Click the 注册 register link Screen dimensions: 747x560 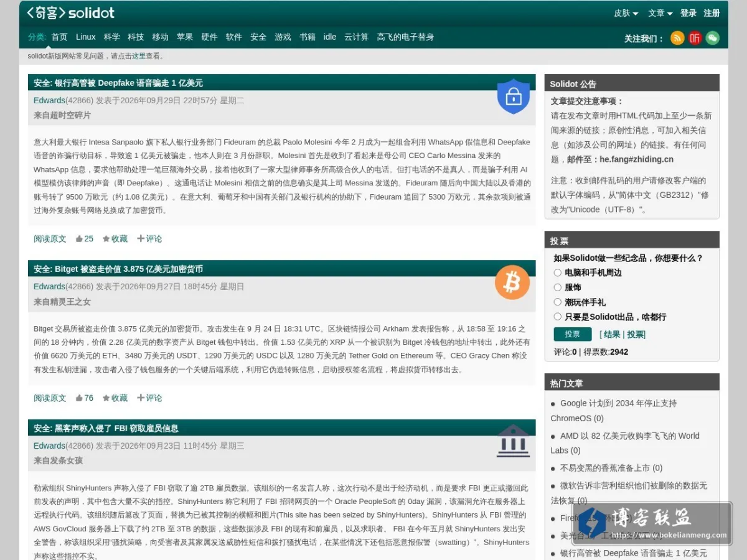click(x=712, y=13)
